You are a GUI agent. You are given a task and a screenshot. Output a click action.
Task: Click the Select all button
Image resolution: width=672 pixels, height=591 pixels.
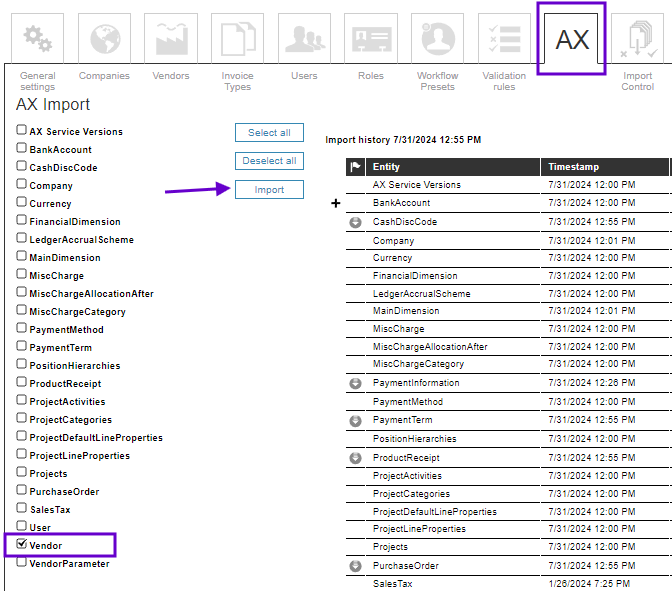click(x=269, y=132)
